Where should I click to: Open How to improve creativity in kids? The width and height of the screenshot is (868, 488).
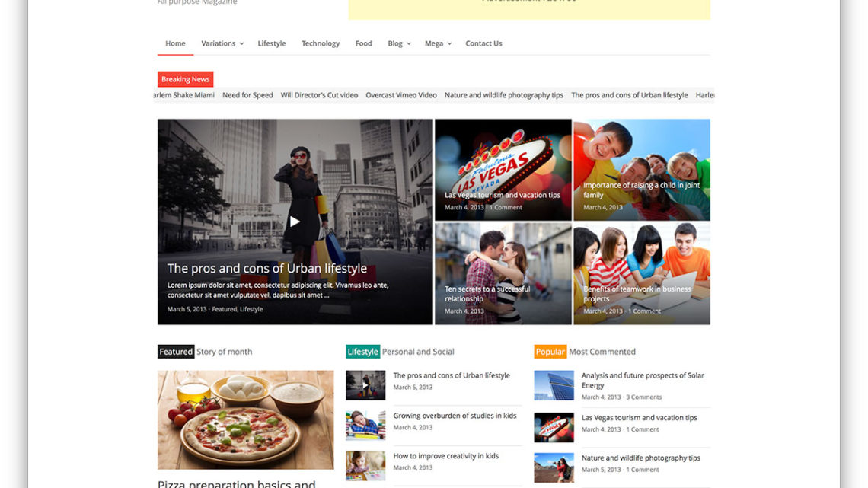[446, 456]
